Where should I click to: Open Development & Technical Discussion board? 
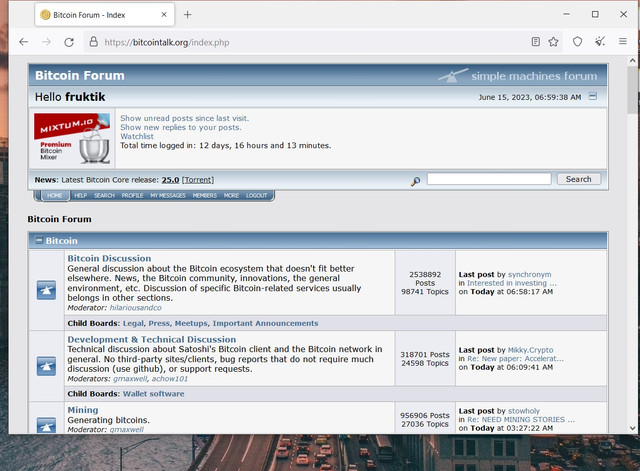152,340
